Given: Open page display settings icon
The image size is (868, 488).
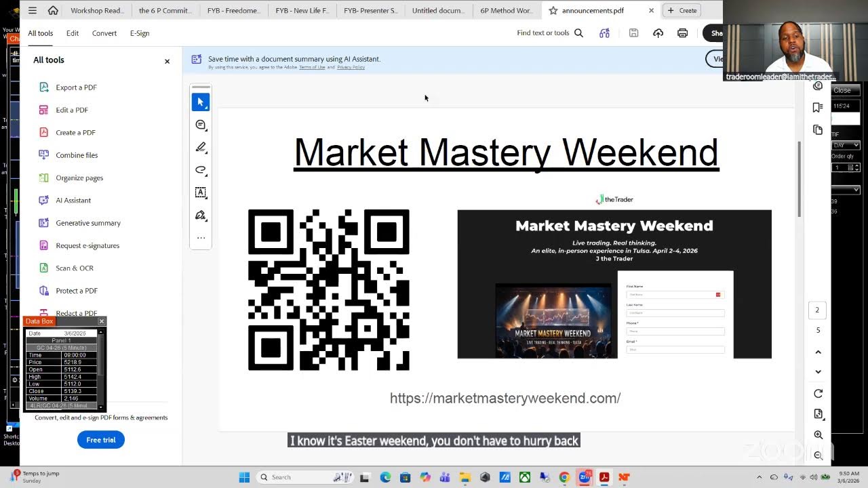Looking at the screenshot, I should click(818, 414).
